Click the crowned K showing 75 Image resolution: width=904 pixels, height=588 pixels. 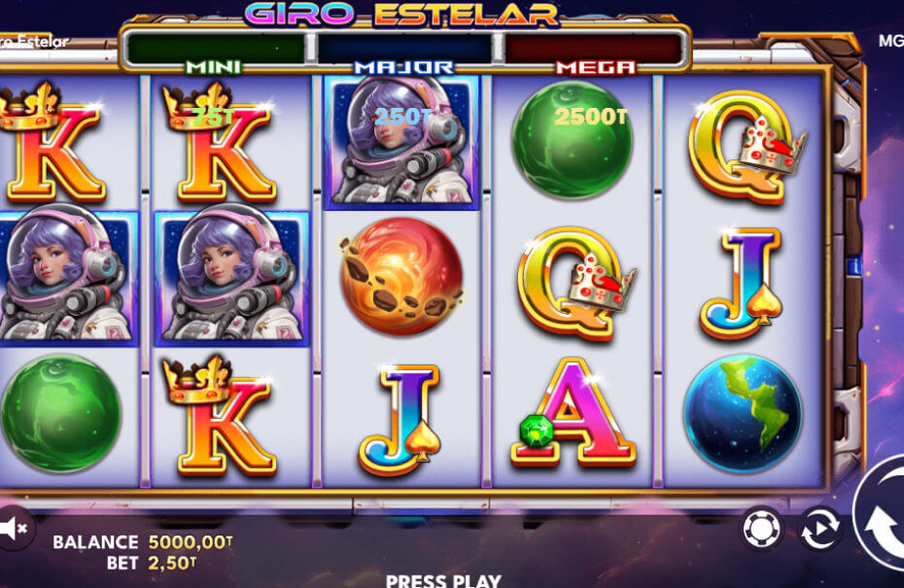click(220, 143)
